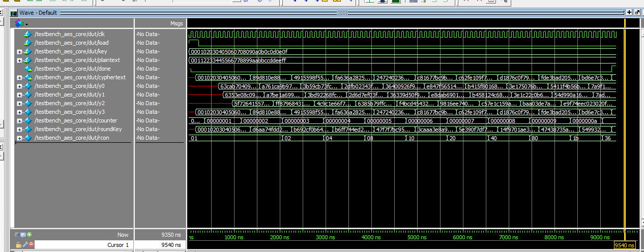This screenshot has width=644, height=252.
Task: Select the /testbench_aes_core/dut/y0 signal name
Action: [70, 86]
